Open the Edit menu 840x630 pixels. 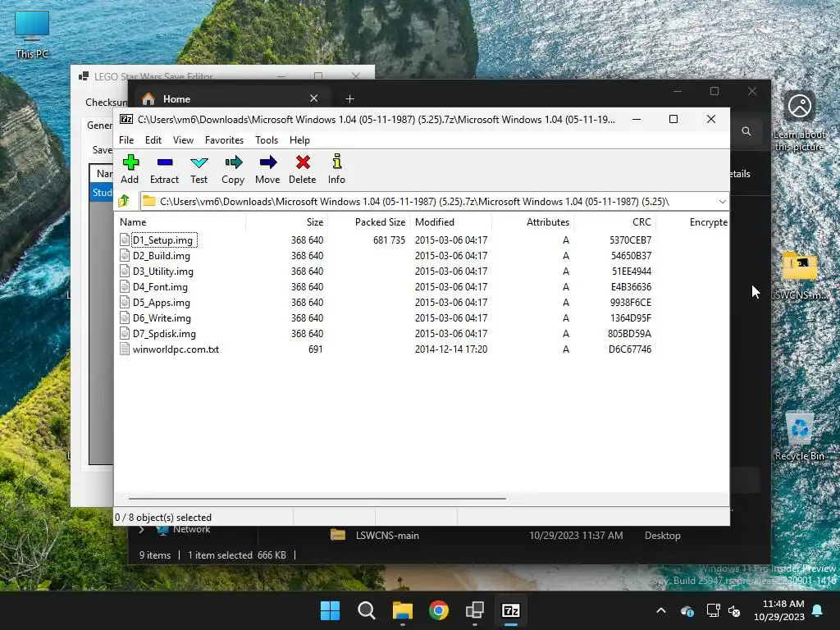click(153, 139)
